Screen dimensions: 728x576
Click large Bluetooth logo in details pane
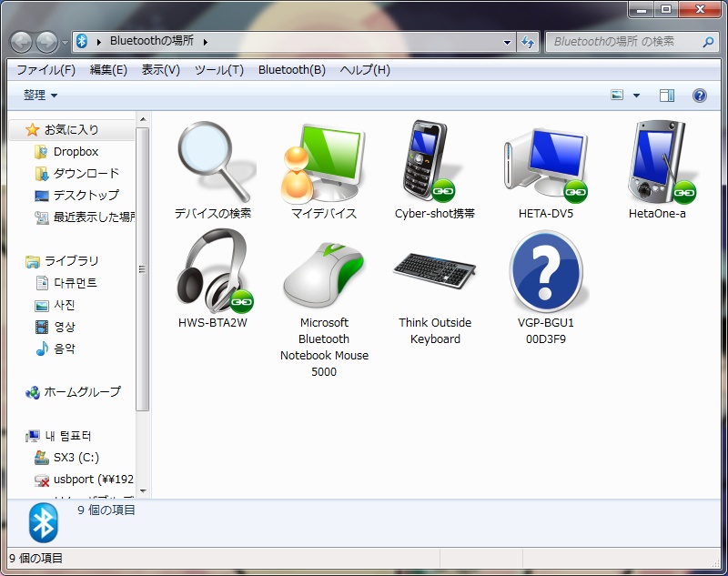(43, 522)
